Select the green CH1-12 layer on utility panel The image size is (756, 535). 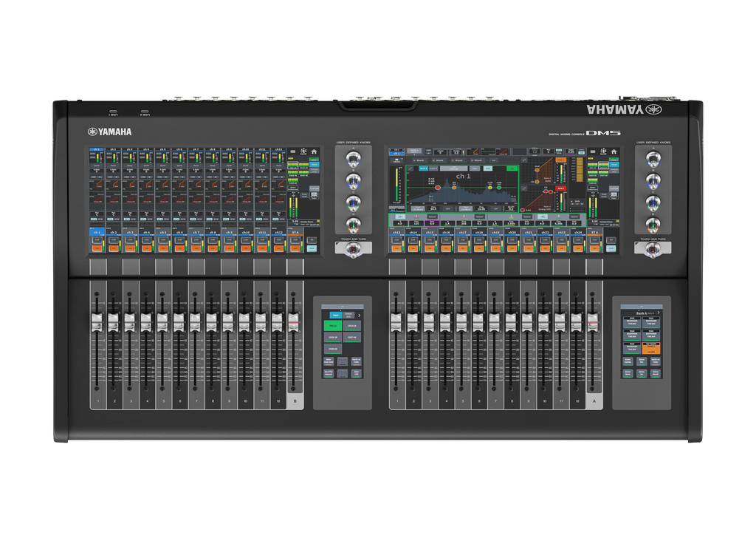click(333, 326)
